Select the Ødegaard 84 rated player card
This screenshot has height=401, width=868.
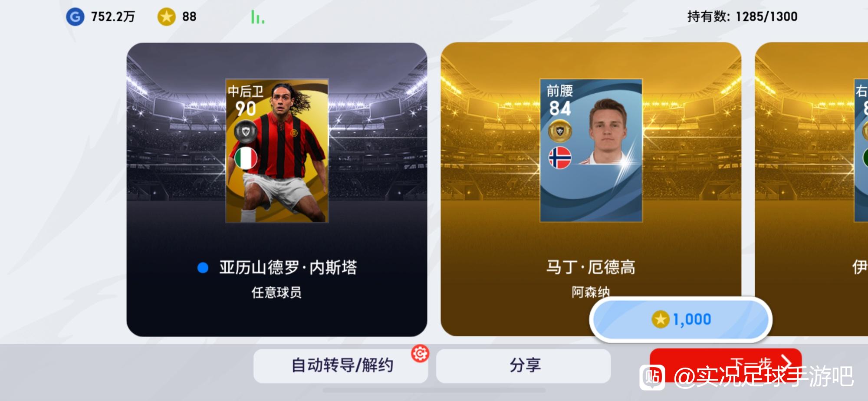click(591, 151)
